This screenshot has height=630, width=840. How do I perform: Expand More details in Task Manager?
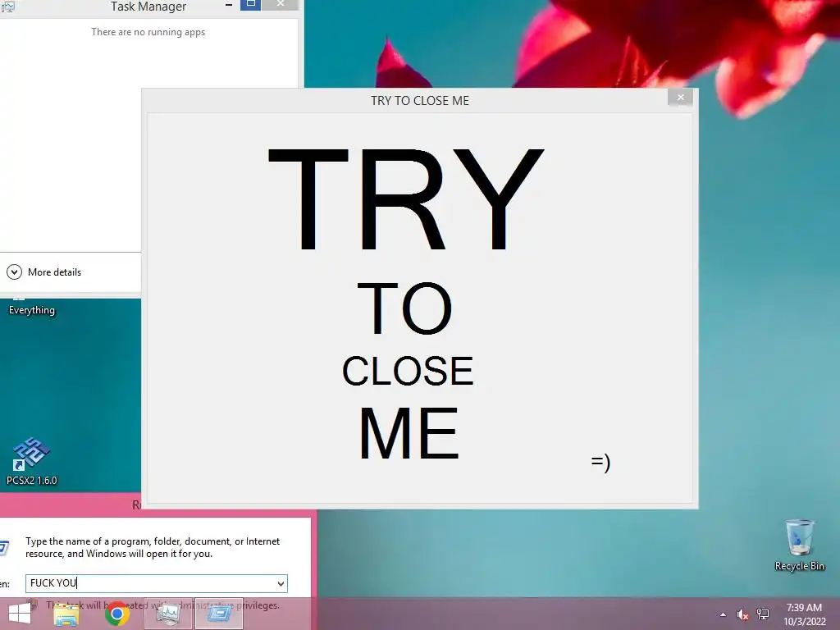44,272
